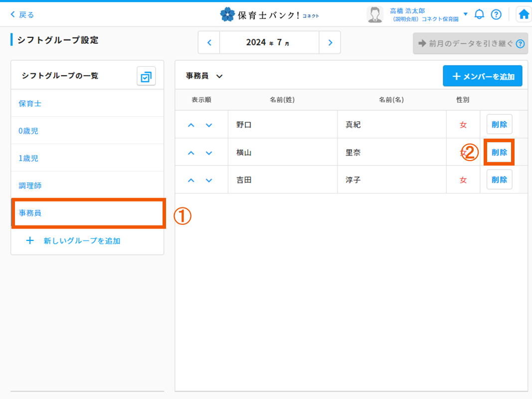Open help question mark icon in header

[496, 14]
